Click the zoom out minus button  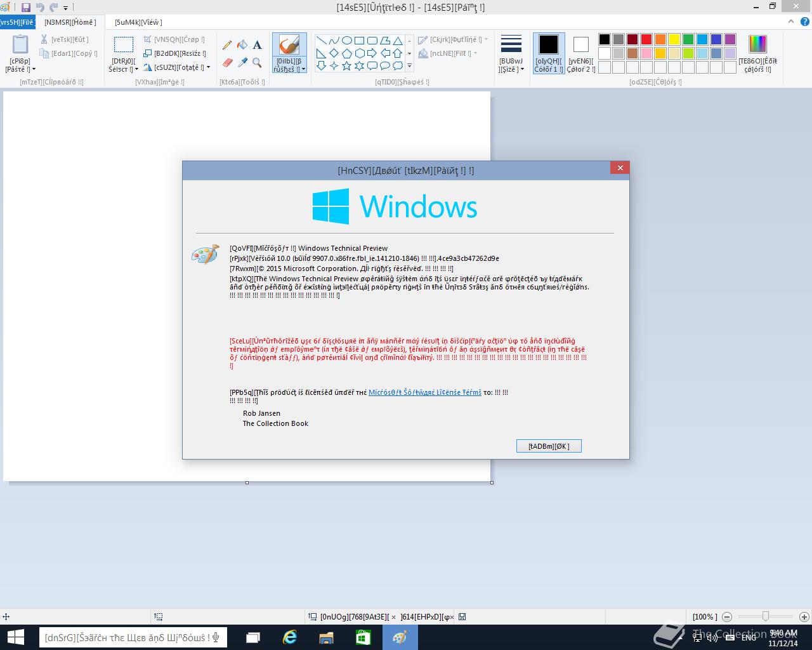coord(727,616)
